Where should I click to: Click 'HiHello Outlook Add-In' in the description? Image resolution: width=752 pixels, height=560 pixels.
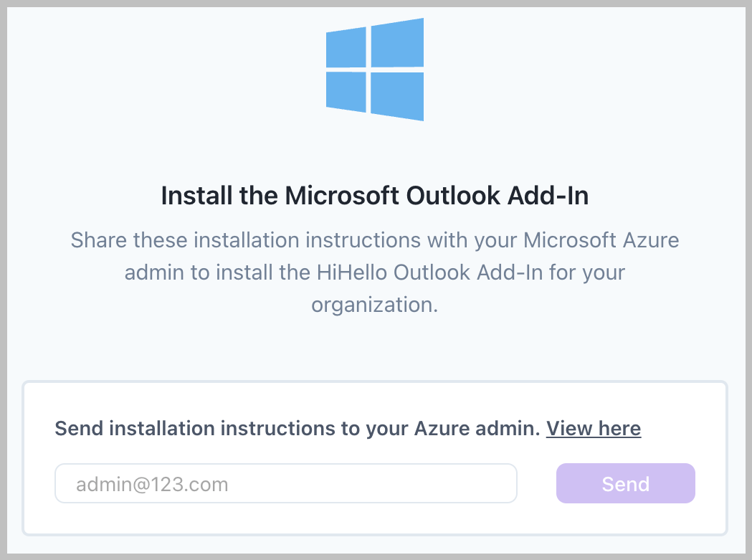click(429, 272)
